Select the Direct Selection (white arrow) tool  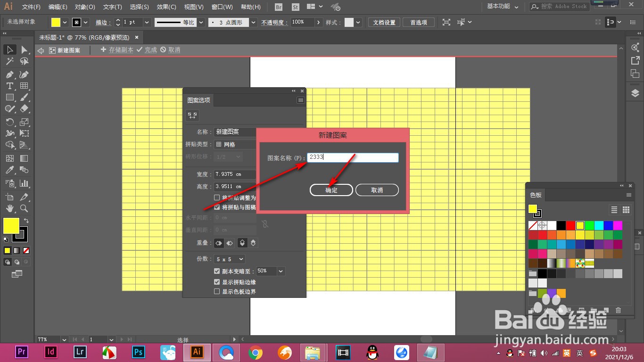[25, 49]
